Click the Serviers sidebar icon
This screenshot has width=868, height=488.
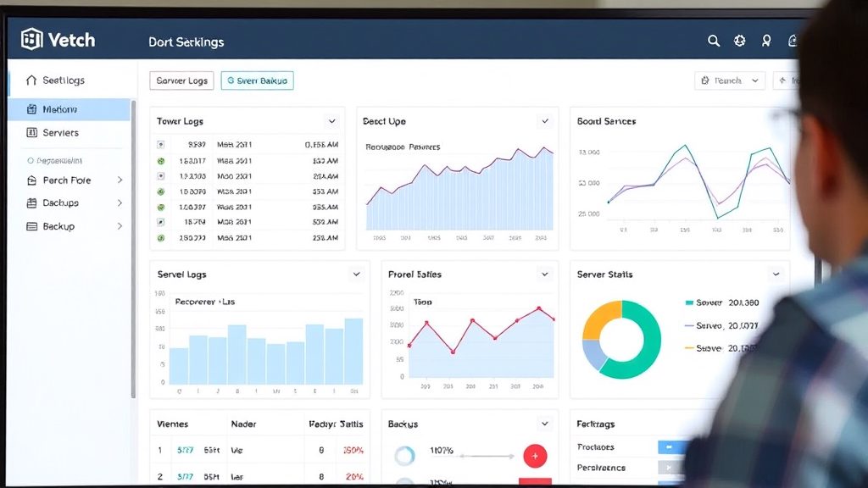click(31, 133)
